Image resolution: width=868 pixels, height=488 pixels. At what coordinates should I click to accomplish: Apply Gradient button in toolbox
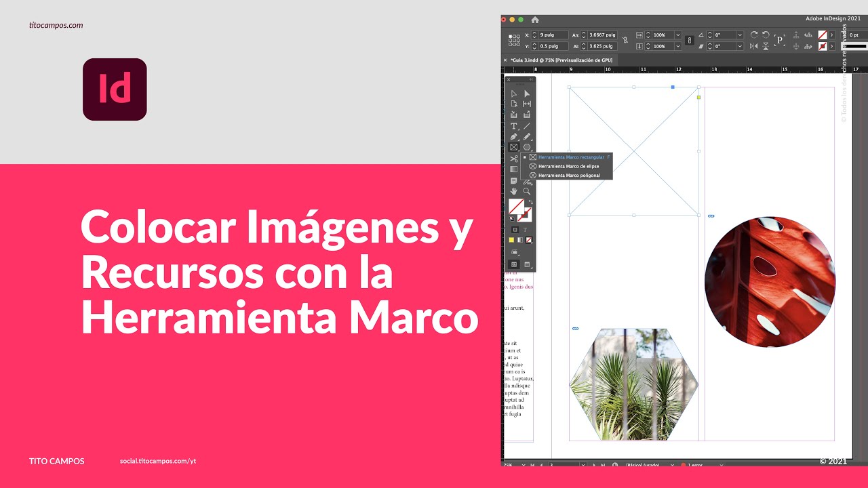(x=519, y=240)
